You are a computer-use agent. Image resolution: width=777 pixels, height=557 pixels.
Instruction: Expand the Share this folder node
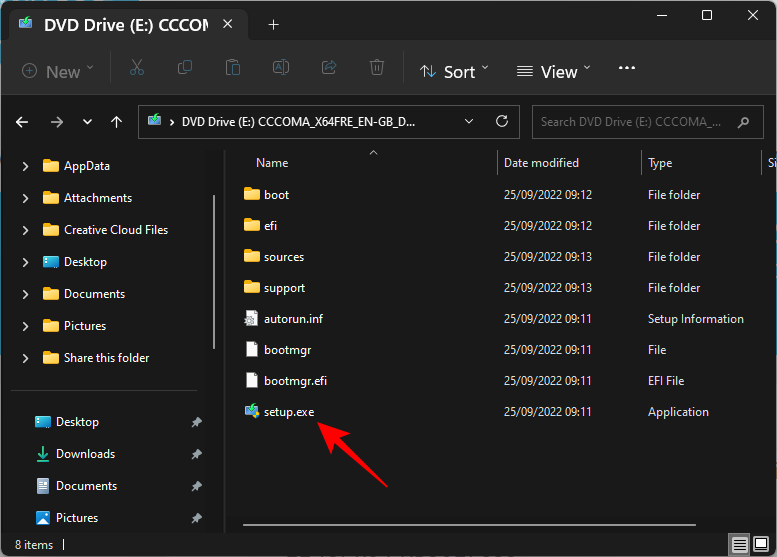(x=25, y=358)
